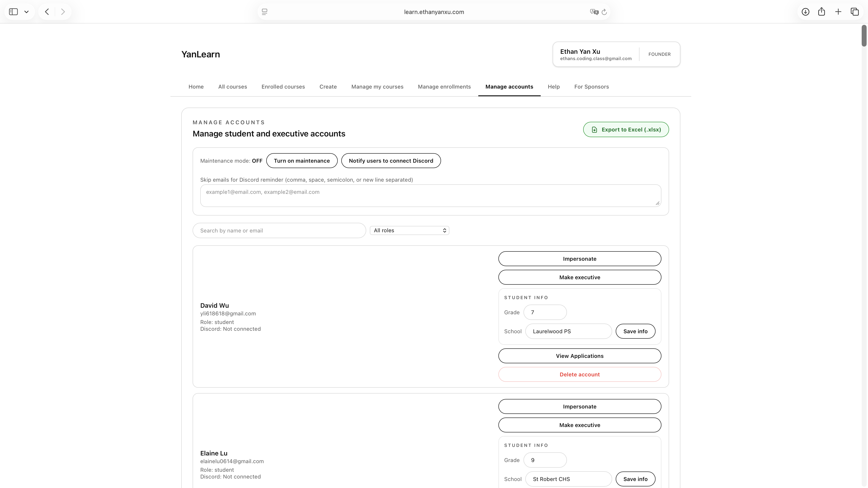Notify users to connect Discord
The image size is (868, 488).
click(391, 161)
